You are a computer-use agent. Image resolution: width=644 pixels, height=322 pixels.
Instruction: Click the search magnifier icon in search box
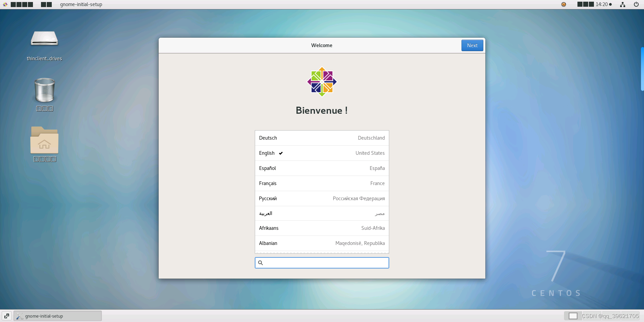click(x=261, y=263)
